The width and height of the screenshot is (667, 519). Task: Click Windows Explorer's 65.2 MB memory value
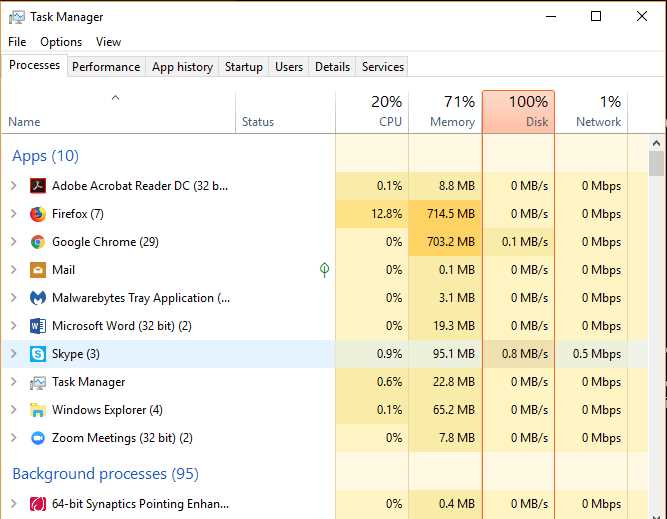pos(454,410)
